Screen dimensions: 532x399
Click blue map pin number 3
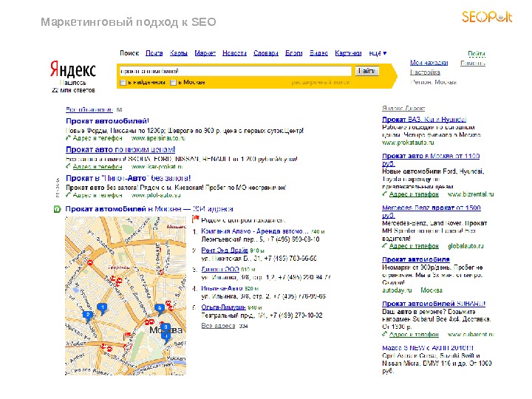(166, 327)
